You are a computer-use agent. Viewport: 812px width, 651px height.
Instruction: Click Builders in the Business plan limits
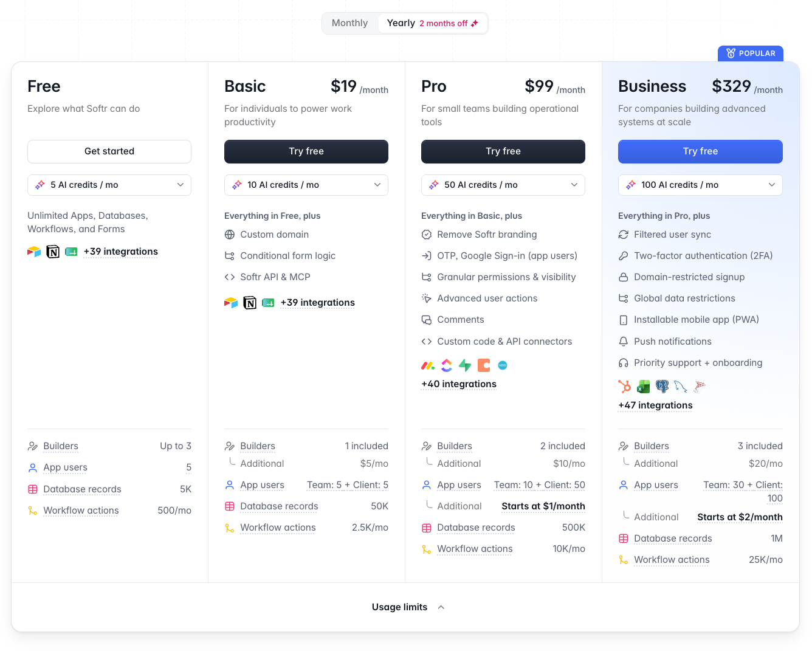click(x=652, y=446)
